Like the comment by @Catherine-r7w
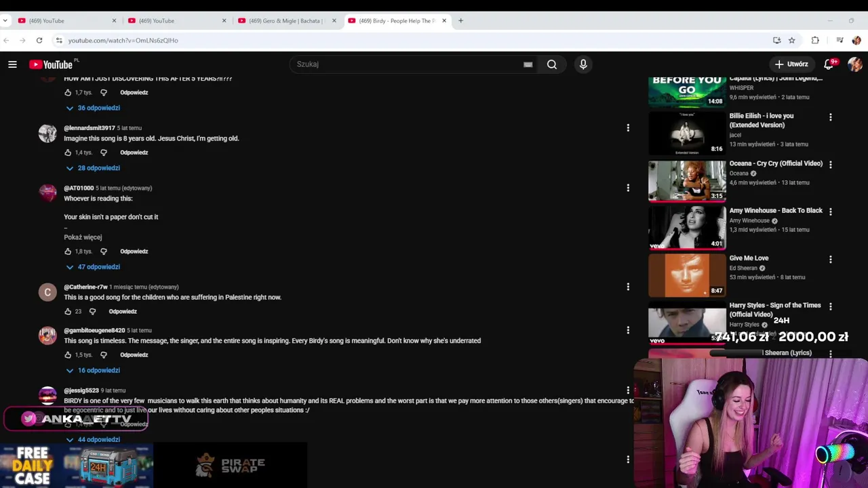Image resolution: width=868 pixels, height=488 pixels. click(68, 312)
